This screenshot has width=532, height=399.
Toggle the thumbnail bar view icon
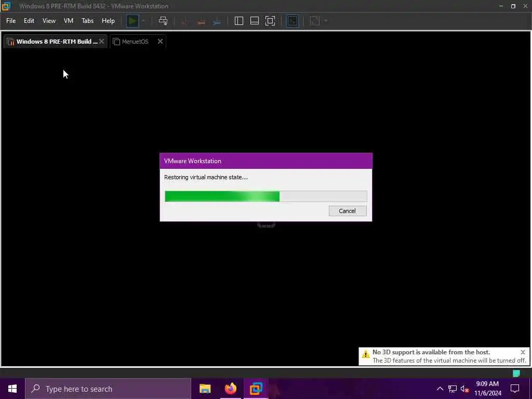255,21
